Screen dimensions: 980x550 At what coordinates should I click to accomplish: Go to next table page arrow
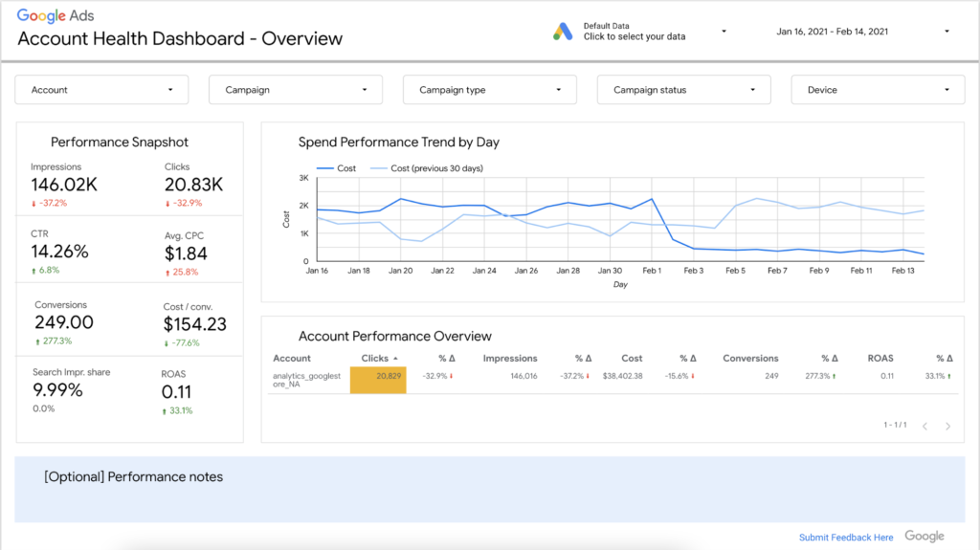point(948,427)
